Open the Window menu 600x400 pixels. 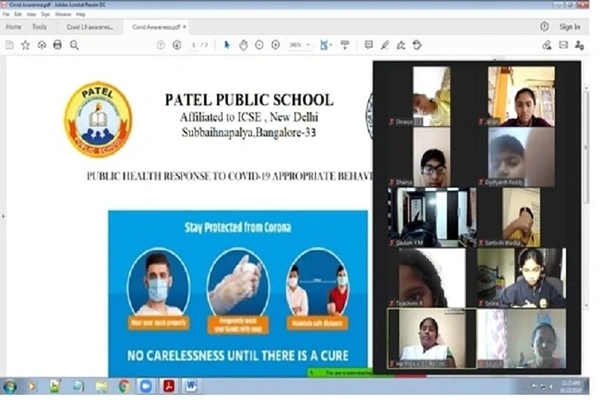(62, 15)
